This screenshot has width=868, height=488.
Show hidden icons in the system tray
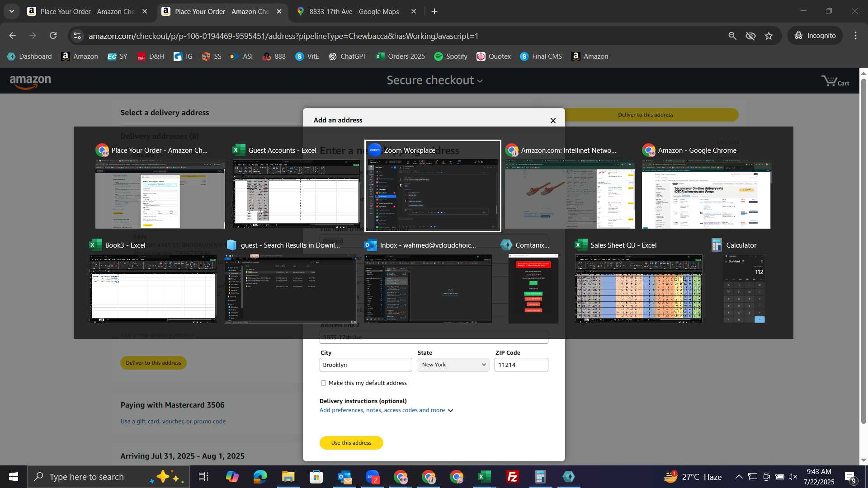click(x=739, y=477)
